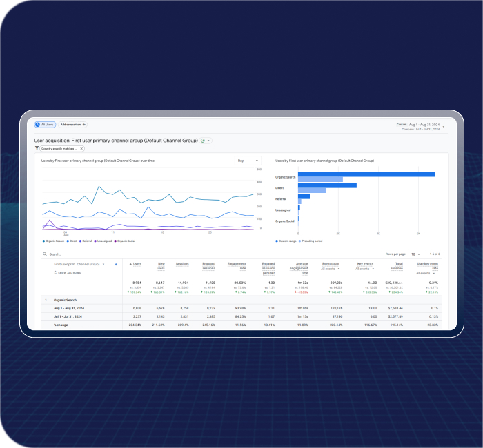The width and height of the screenshot is (483, 448).
Task: Open the Rows per page dropdown
Action: point(415,254)
